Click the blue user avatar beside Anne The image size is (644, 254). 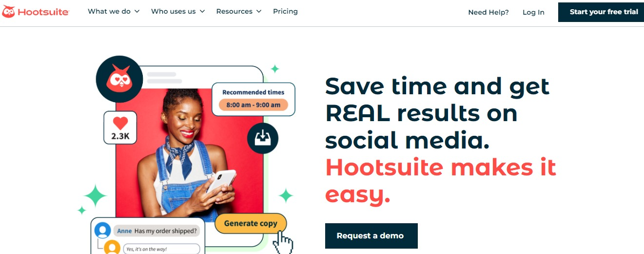tap(103, 230)
